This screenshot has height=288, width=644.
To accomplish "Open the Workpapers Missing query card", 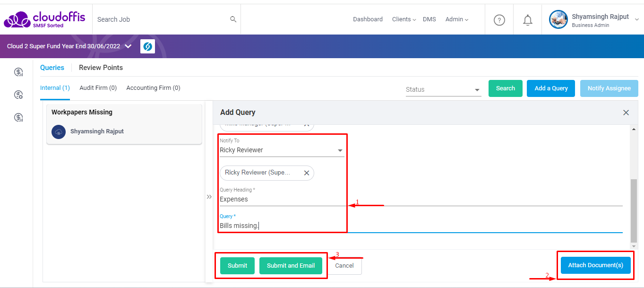I will (x=124, y=124).
